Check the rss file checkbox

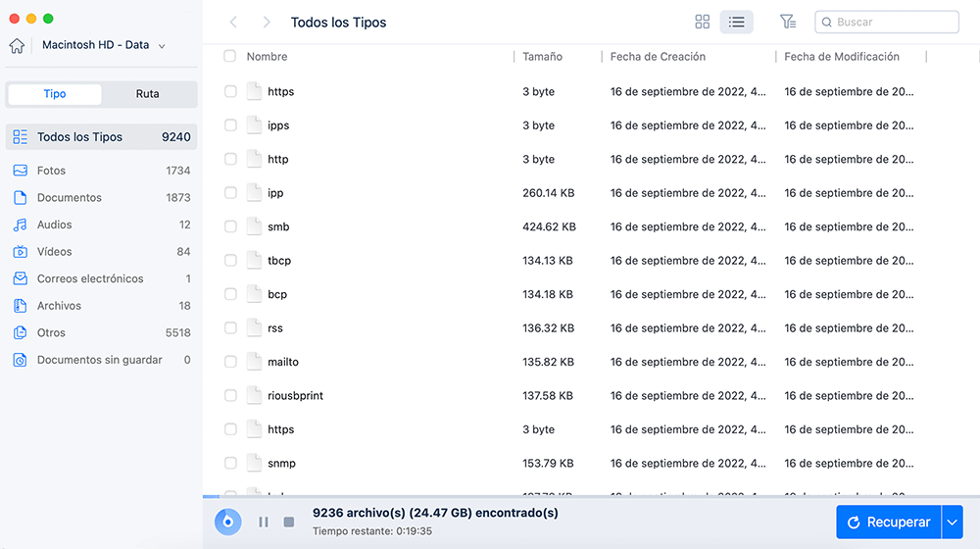coord(230,327)
